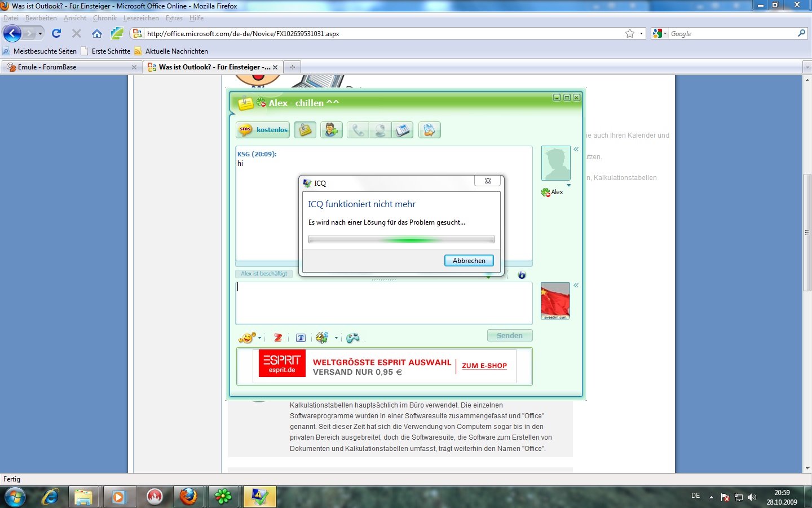Click Alex's avatar silhouette thumbnail
Viewport: 812px width, 508px height.
pos(556,163)
